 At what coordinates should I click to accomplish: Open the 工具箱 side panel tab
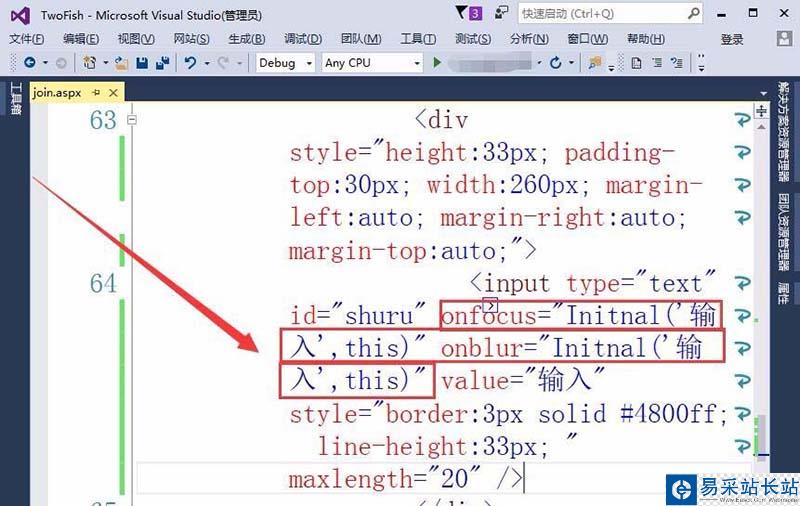point(16,99)
